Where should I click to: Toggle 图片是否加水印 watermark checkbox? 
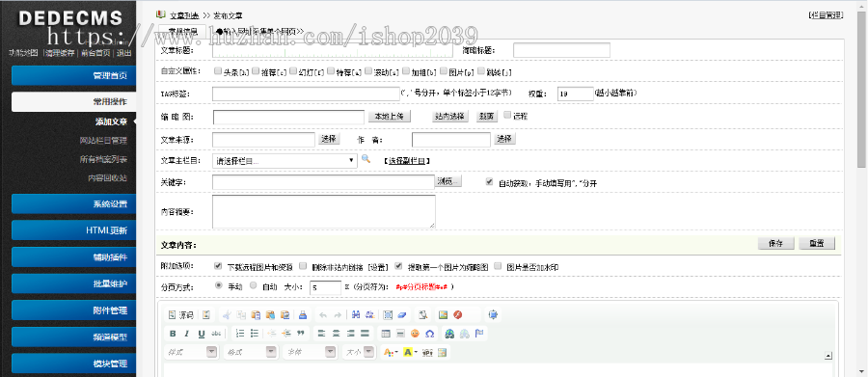click(498, 266)
